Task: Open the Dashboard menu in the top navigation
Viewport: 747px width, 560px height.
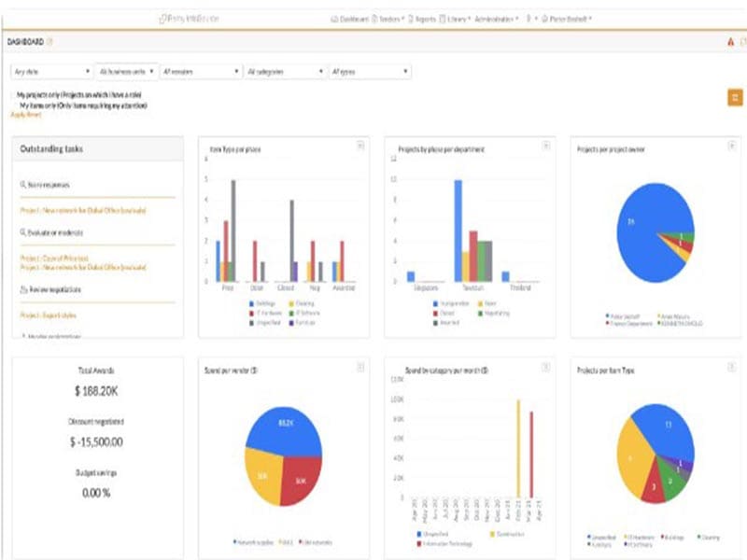Action: 350,18
